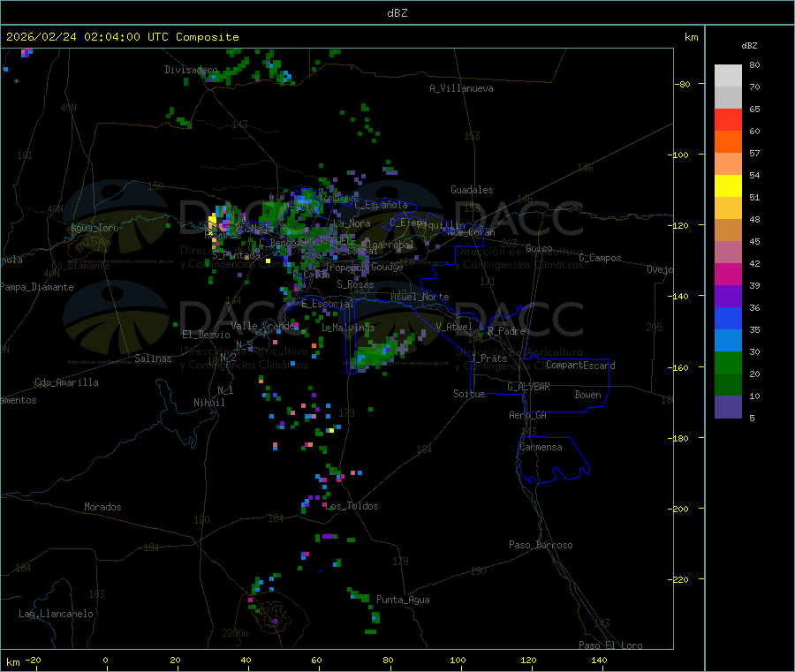The width and height of the screenshot is (795, 672).
Task: Click the Carmensa map label
Action: coord(541,447)
